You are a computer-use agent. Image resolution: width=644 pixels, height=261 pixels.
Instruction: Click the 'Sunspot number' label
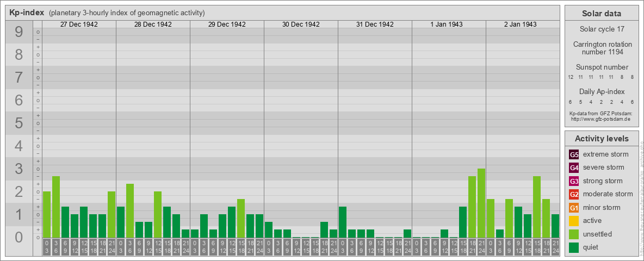602,67
